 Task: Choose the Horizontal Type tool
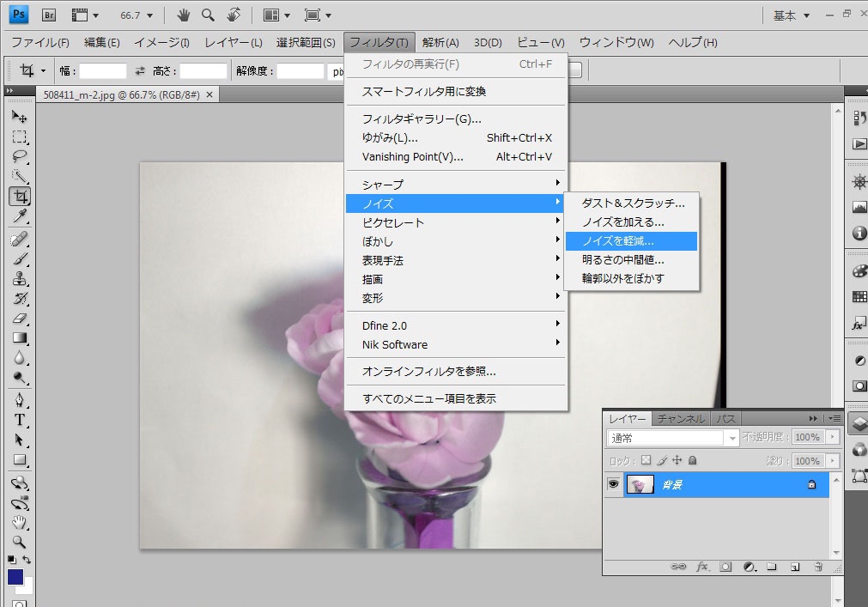click(x=19, y=420)
